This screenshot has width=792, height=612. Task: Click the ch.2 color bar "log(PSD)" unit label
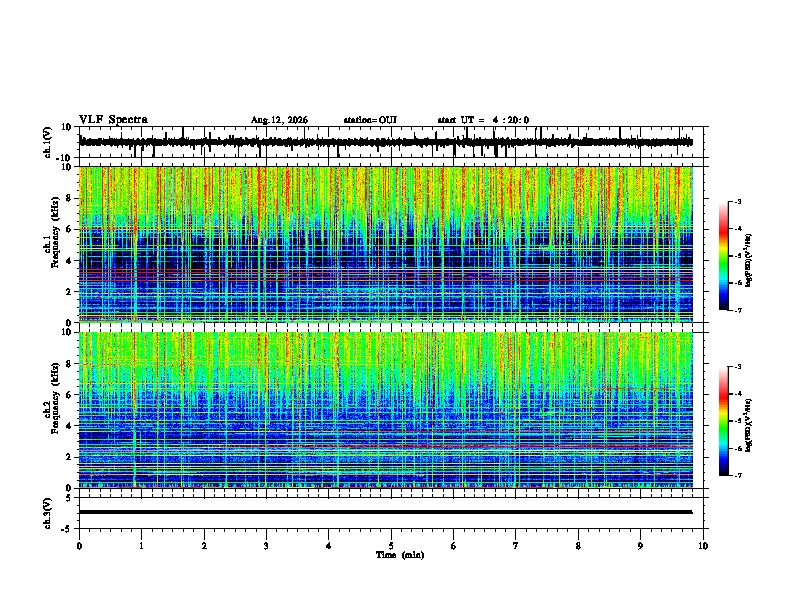(749, 425)
